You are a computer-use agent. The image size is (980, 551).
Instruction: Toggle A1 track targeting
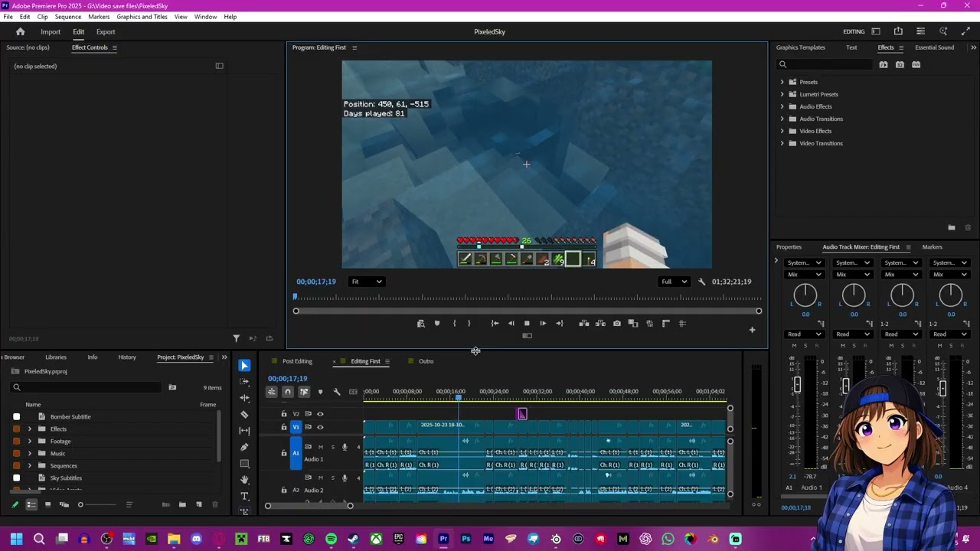click(x=296, y=453)
